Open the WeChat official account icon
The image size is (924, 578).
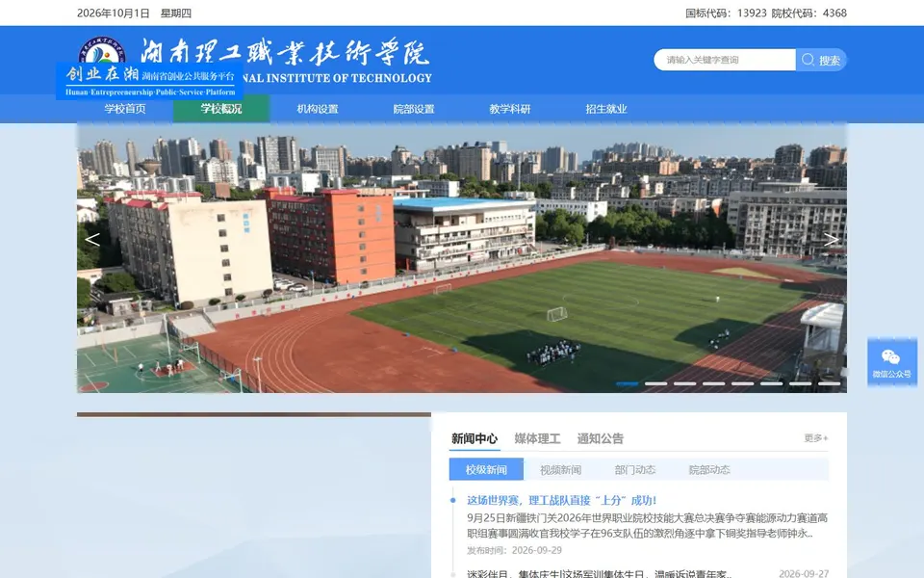pyautogui.click(x=891, y=362)
